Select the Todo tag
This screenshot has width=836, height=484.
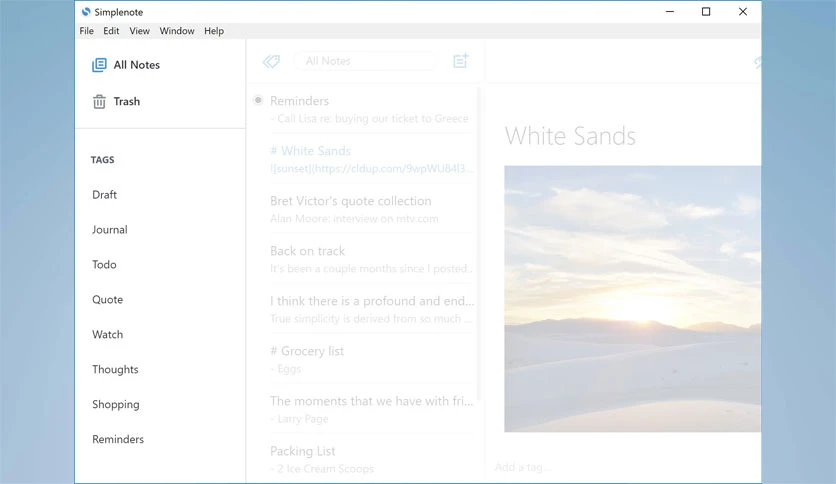(x=104, y=265)
